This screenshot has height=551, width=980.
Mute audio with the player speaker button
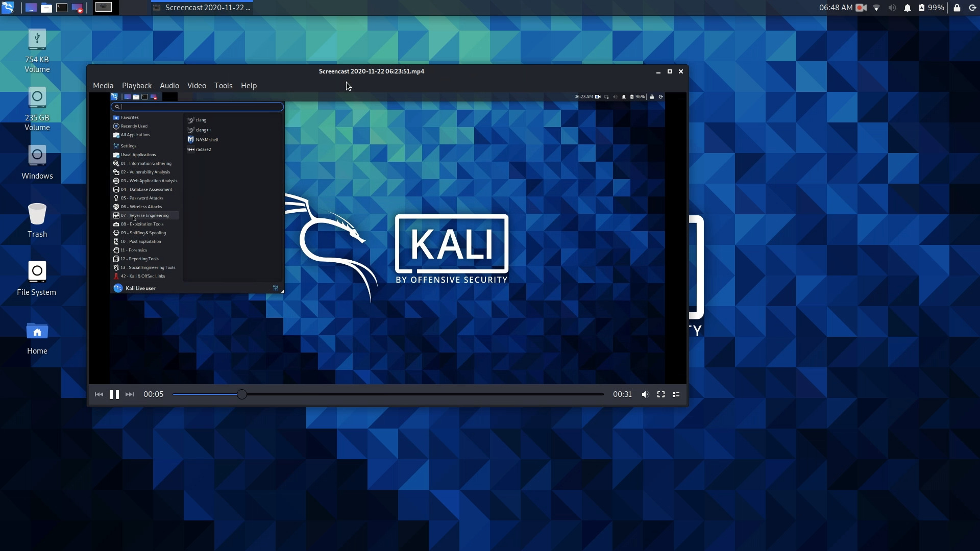[645, 394]
